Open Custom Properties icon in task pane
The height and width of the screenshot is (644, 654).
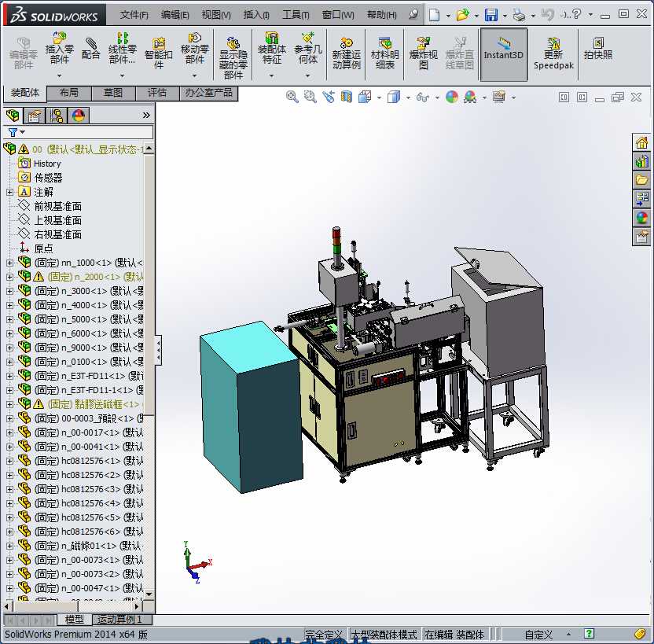pyautogui.click(x=641, y=237)
